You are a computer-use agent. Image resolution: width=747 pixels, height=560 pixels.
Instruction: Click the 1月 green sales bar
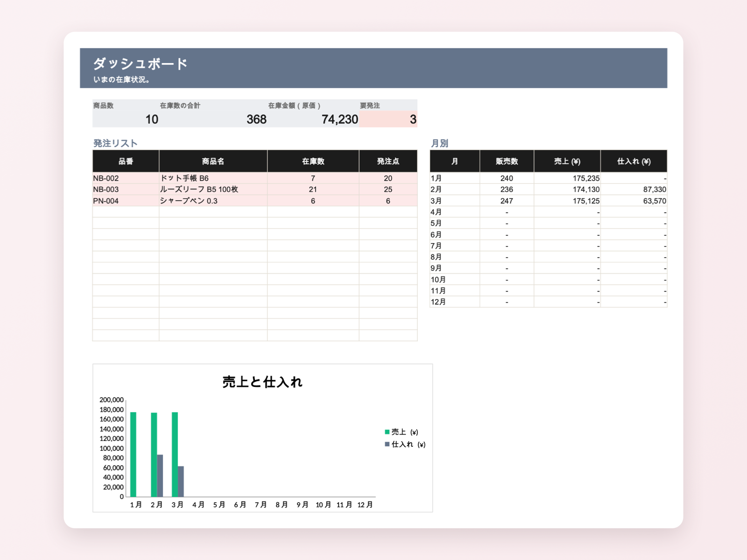tap(133, 455)
